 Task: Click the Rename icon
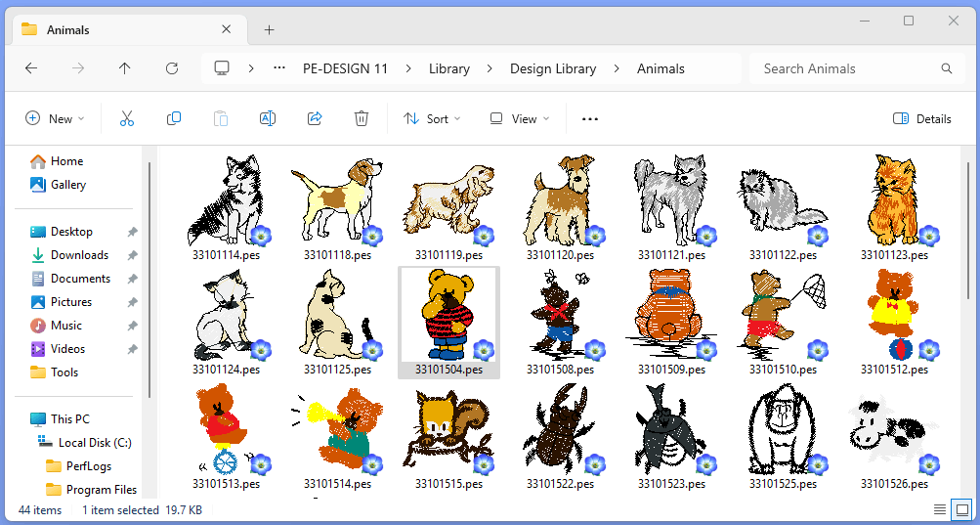coord(268,118)
